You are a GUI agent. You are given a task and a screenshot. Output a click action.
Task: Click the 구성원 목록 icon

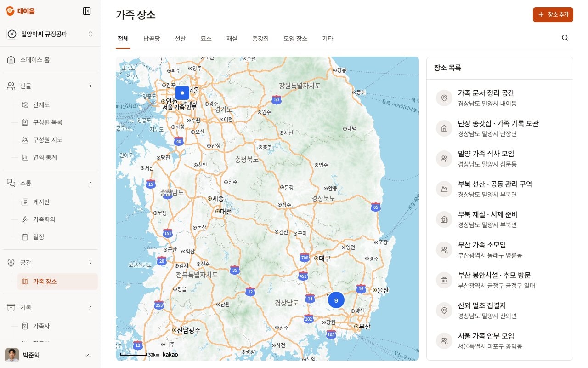coord(25,122)
